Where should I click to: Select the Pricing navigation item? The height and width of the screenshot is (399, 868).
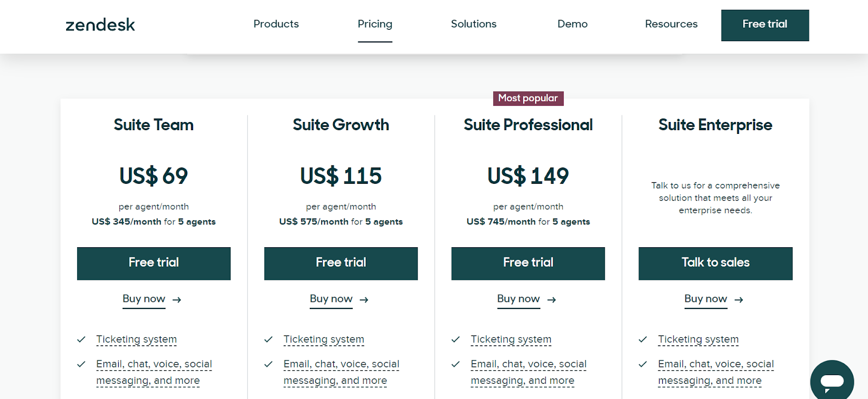(375, 24)
